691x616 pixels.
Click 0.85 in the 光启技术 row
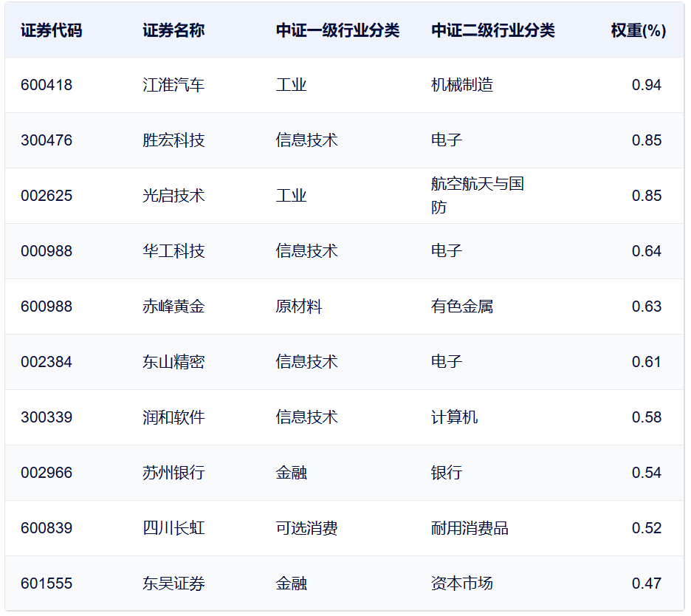(x=646, y=195)
